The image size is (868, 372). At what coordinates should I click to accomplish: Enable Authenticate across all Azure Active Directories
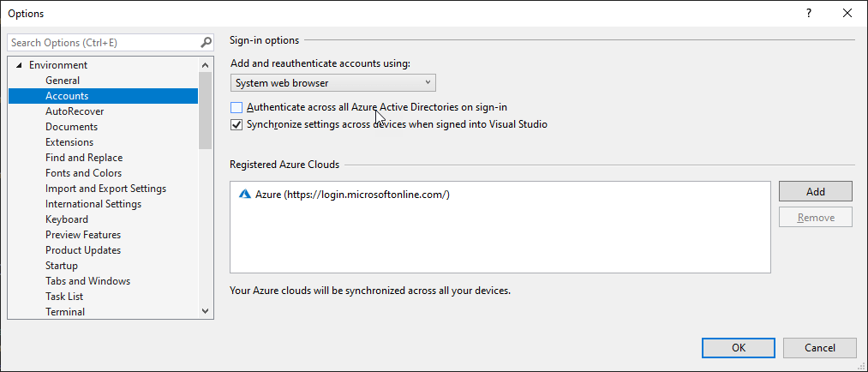point(236,108)
